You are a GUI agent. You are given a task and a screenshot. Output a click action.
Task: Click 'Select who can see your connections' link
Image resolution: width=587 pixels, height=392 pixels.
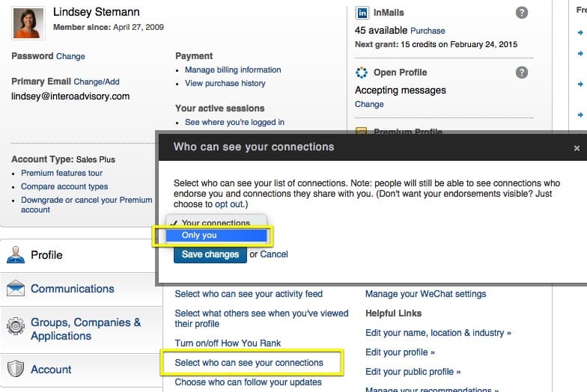click(249, 362)
